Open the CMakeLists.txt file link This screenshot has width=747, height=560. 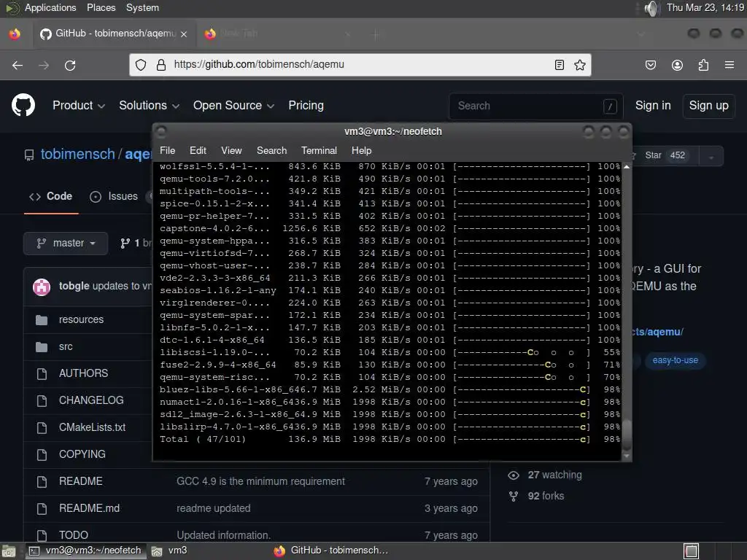pyautogui.click(x=92, y=427)
